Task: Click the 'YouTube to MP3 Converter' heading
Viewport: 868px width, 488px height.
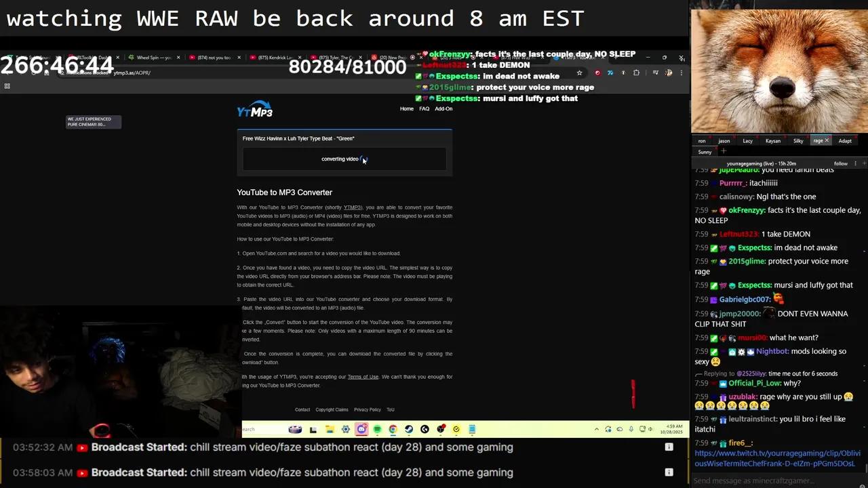Action: (284, 192)
